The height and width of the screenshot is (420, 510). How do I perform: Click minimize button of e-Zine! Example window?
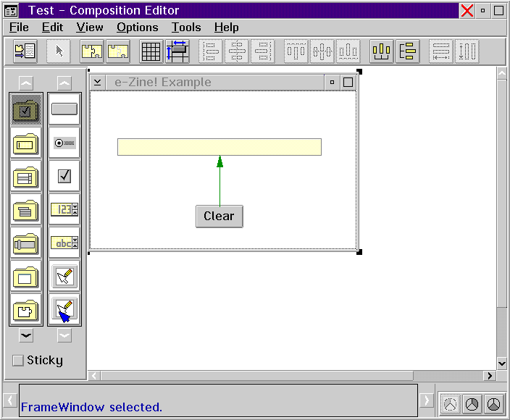click(332, 83)
